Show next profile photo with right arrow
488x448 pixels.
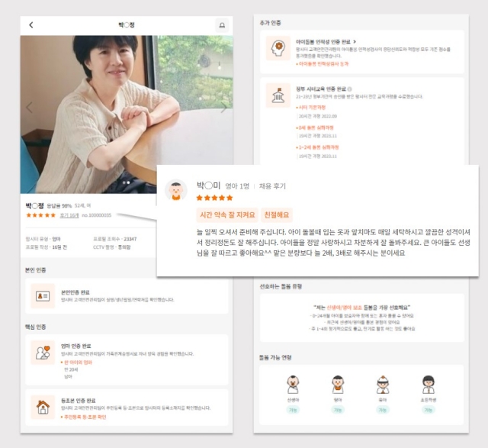223,108
